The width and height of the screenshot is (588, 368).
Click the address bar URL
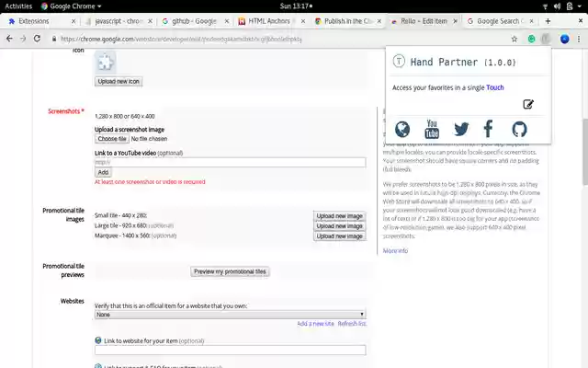[181, 39]
